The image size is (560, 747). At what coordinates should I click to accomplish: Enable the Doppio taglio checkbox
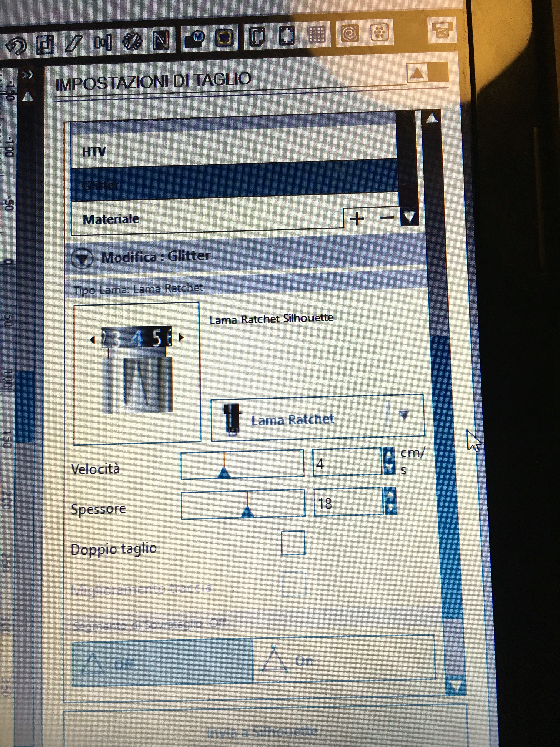pyautogui.click(x=293, y=543)
